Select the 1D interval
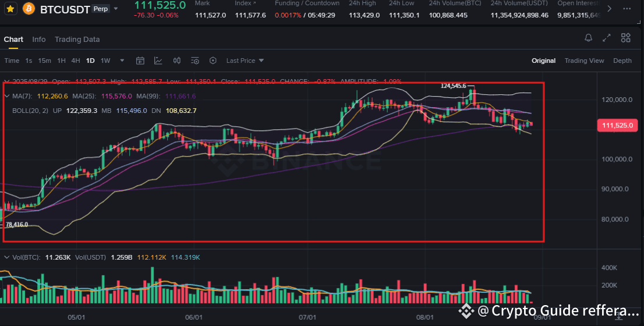The width and height of the screenshot is (644, 326). [90, 61]
